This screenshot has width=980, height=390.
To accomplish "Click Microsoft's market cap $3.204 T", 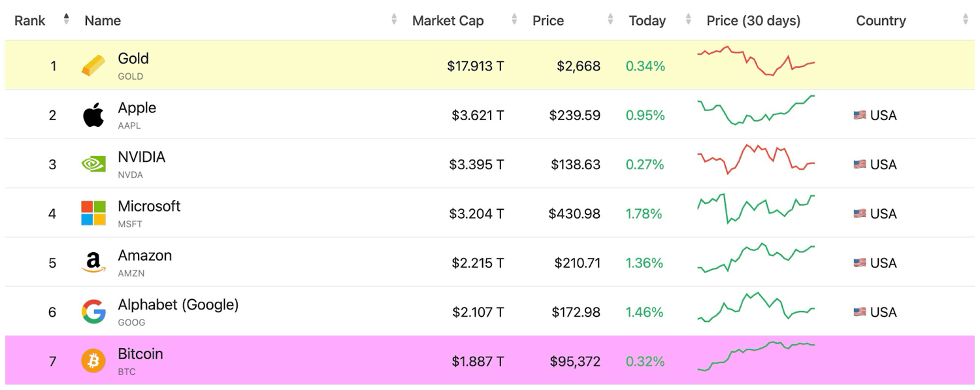I will click(x=476, y=214).
